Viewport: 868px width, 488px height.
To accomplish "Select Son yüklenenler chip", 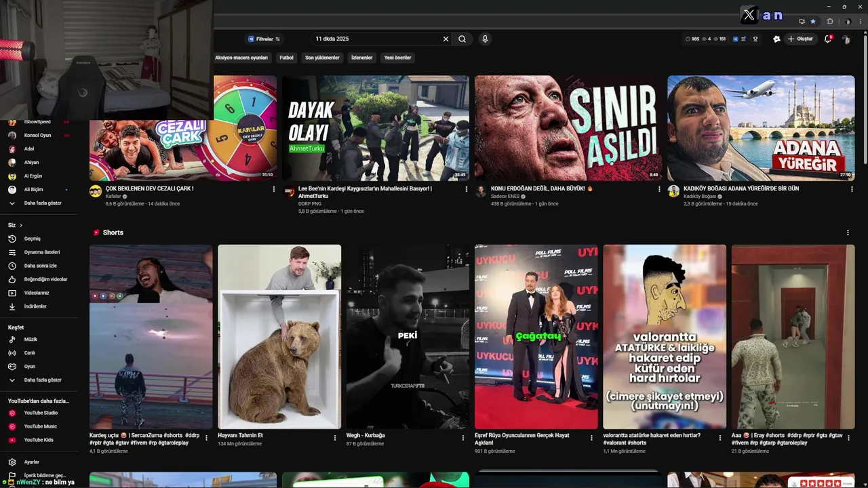I will [322, 58].
